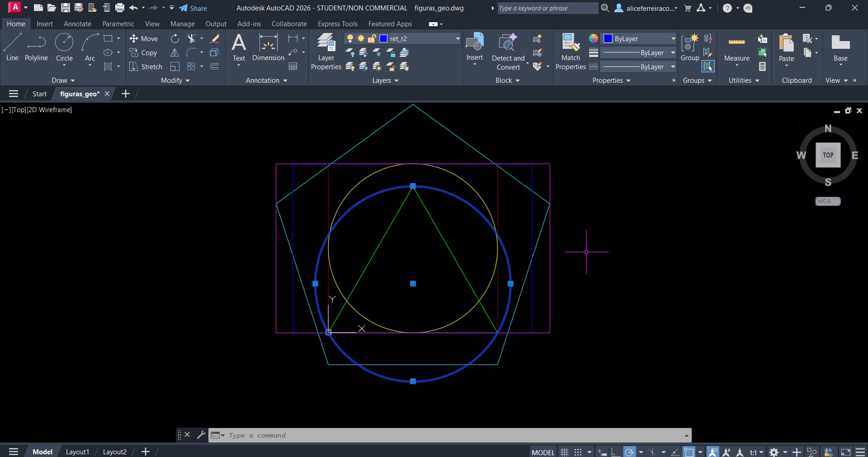Click the Rotate tool icon
This screenshot has height=457, width=868.
[175, 39]
